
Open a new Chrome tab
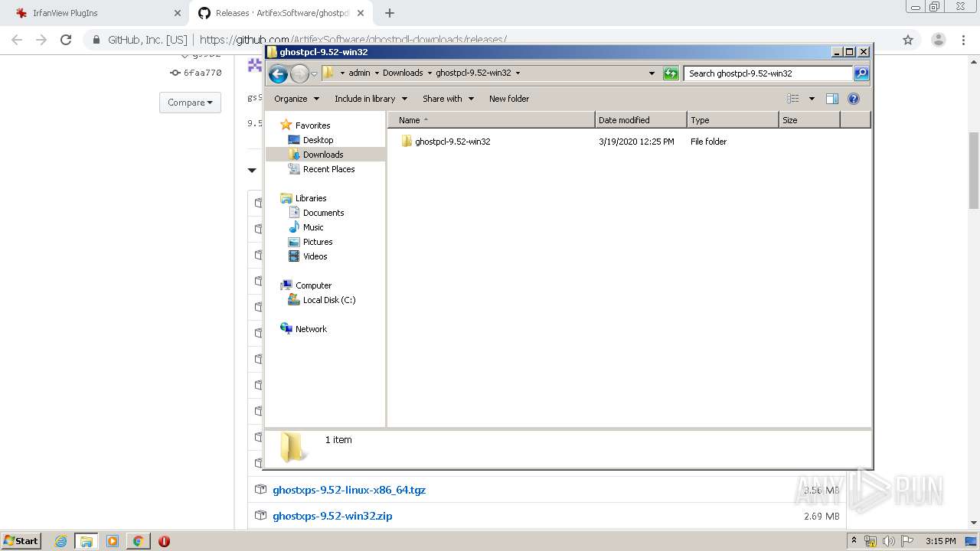pyautogui.click(x=390, y=13)
